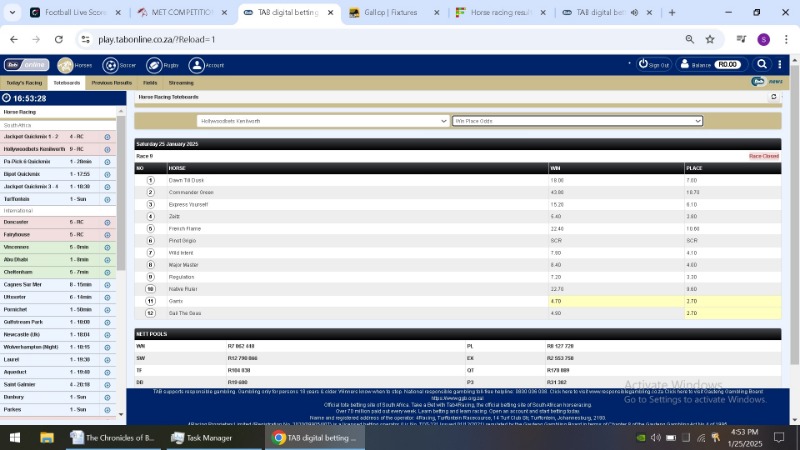Click the Sign Out power icon
The width and height of the screenshot is (800, 450).
644,64
